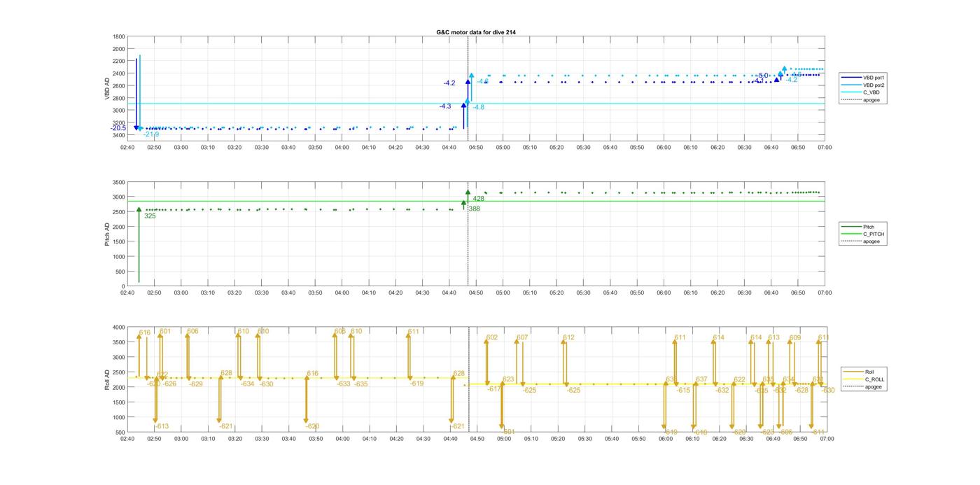This screenshot has height=485, width=980.
Task: Click the '-4.3' dark blue VBD label
Action: 445,106
